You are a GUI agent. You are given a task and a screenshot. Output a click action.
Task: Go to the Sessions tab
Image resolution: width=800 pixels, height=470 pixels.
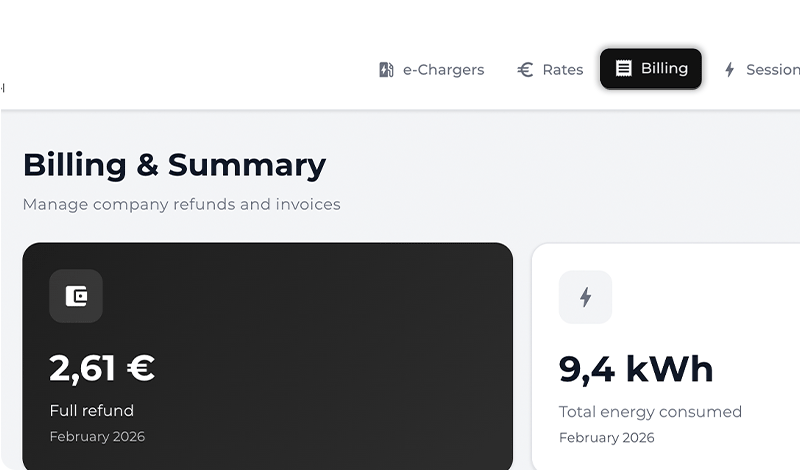click(x=772, y=70)
